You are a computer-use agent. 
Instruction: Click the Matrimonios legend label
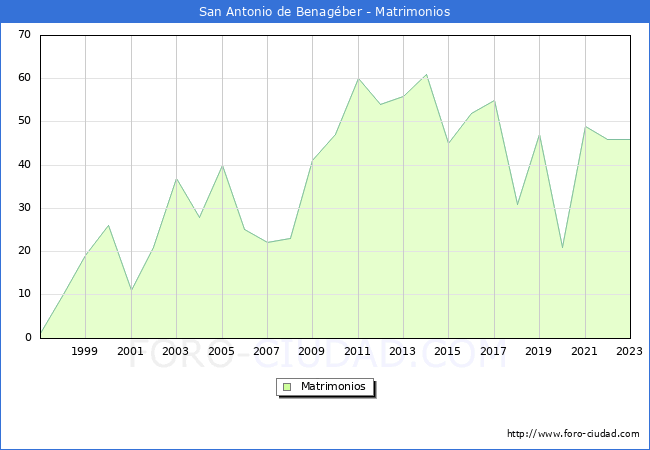pyautogui.click(x=334, y=386)
